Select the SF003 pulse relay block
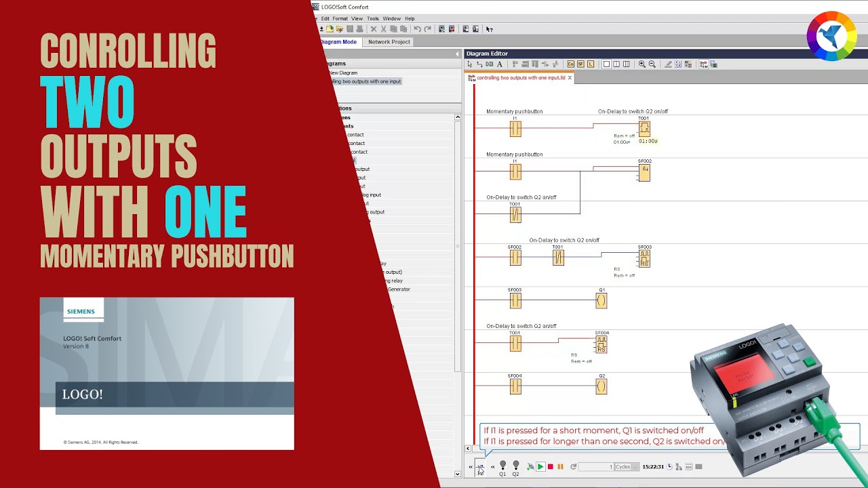868x488 pixels. coord(644,258)
